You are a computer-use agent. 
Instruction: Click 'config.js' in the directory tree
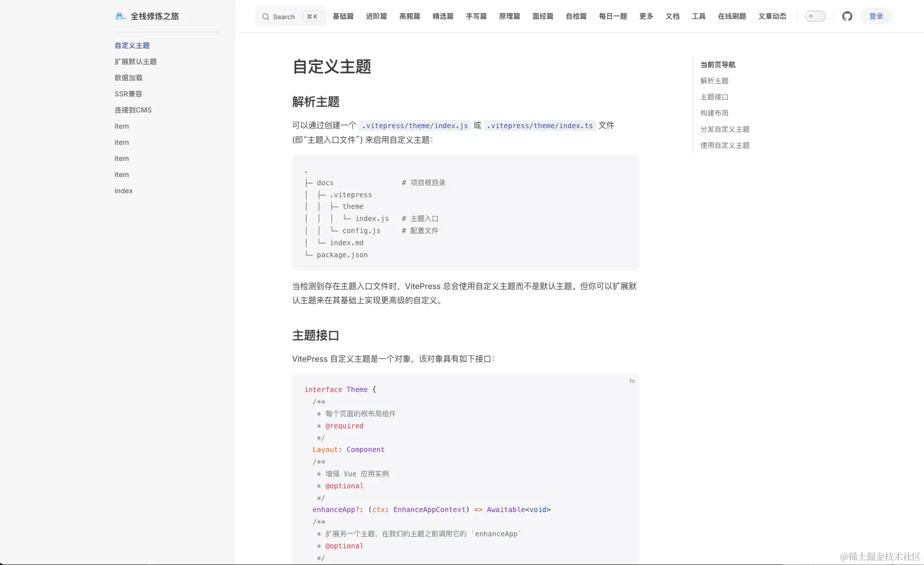[x=361, y=231]
